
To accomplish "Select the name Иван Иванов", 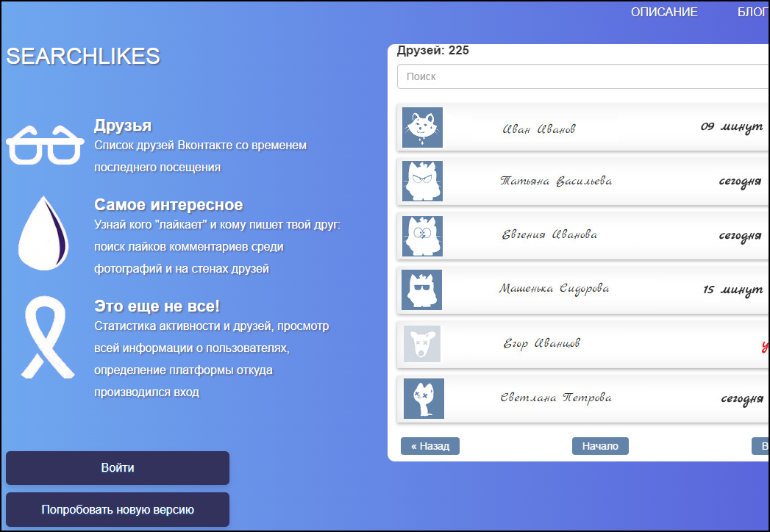I will point(538,129).
